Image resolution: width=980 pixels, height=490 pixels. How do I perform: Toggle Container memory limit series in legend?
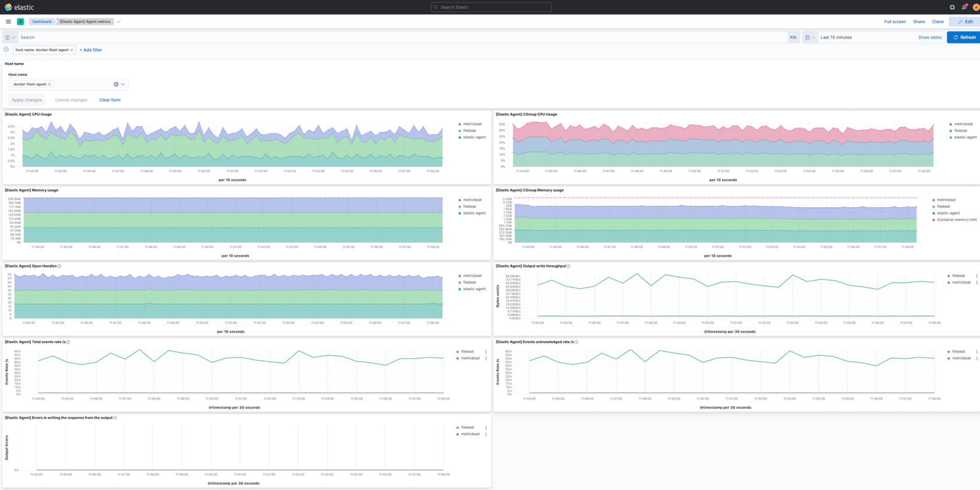point(957,220)
